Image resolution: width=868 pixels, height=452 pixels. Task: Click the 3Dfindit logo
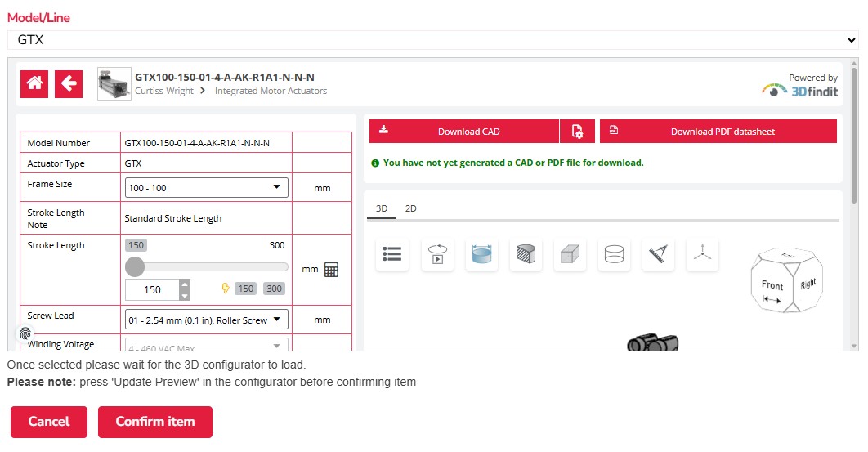800,91
